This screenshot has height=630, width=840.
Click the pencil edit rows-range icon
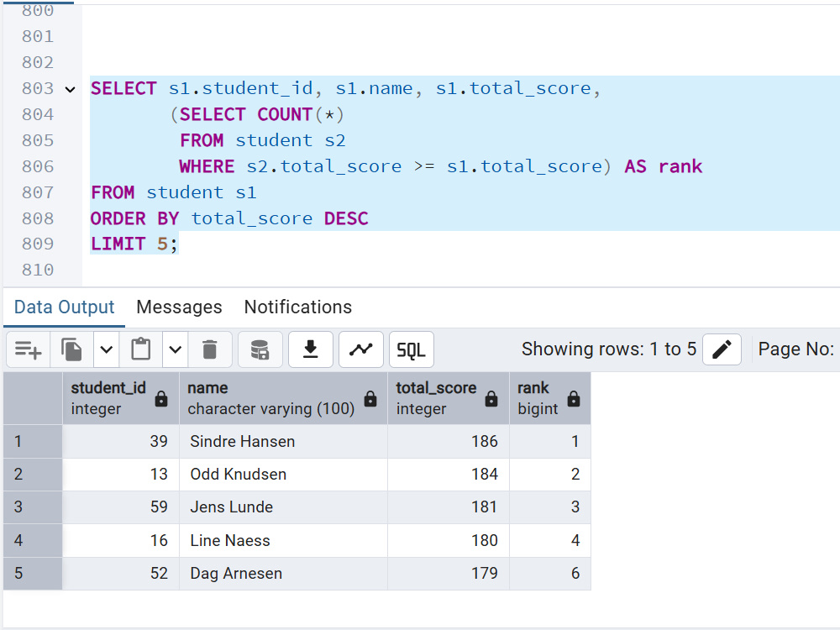pyautogui.click(x=722, y=349)
